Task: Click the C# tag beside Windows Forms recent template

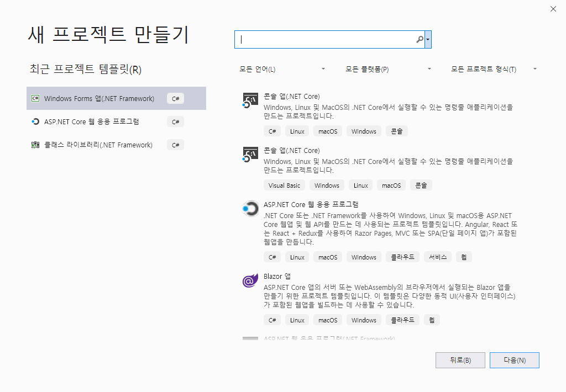Action: 175,98
